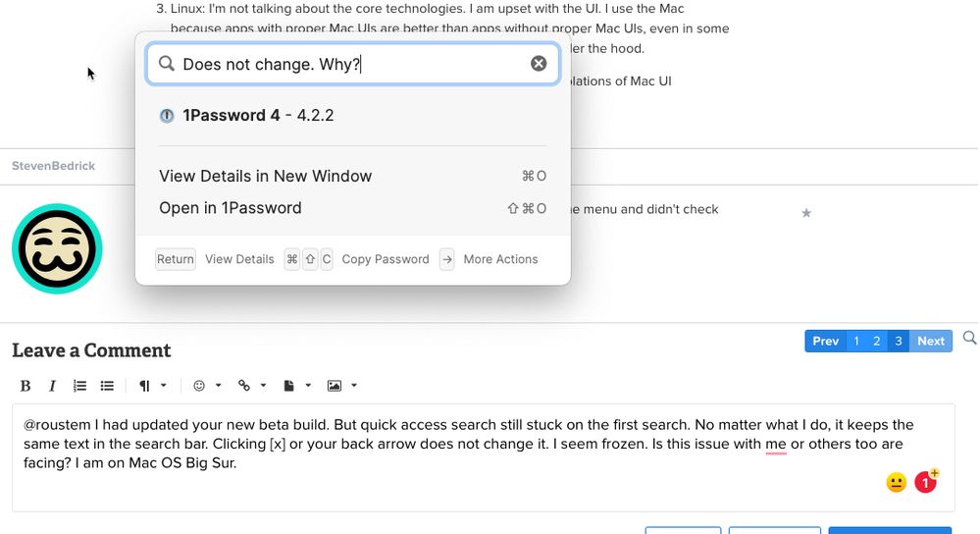Toggle italic text formatting

[x=52, y=386]
